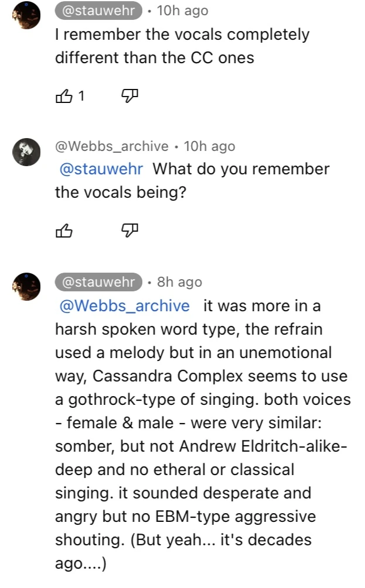The image size is (365, 588).
Task: Open the 8h ago timestamp link
Action: (x=179, y=282)
